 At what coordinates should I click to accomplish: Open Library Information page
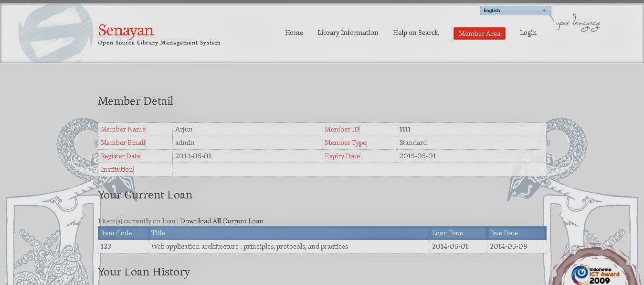(348, 33)
